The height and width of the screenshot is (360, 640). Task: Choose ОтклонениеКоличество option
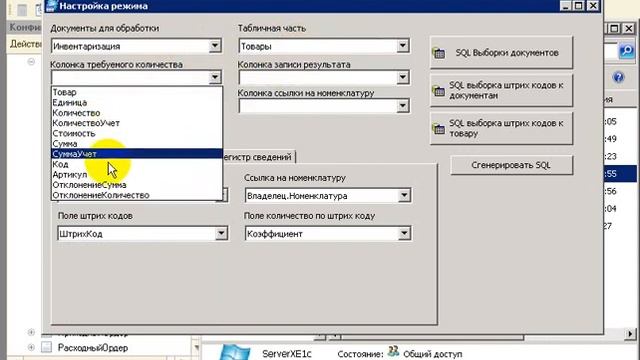(137, 195)
